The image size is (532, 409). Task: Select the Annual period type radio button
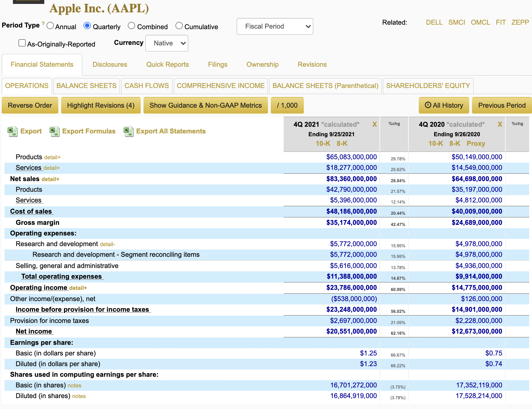[50, 26]
